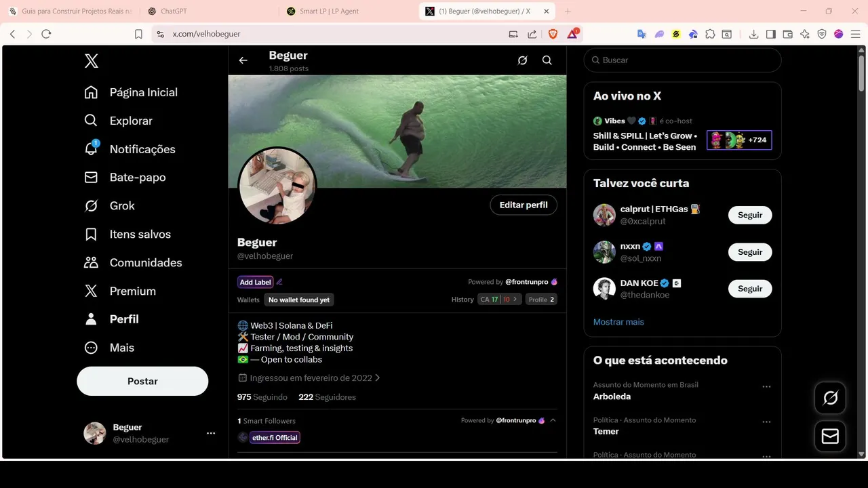The image size is (868, 488).
Task: Click the Grok icon in the profile header
Action: (x=522, y=60)
